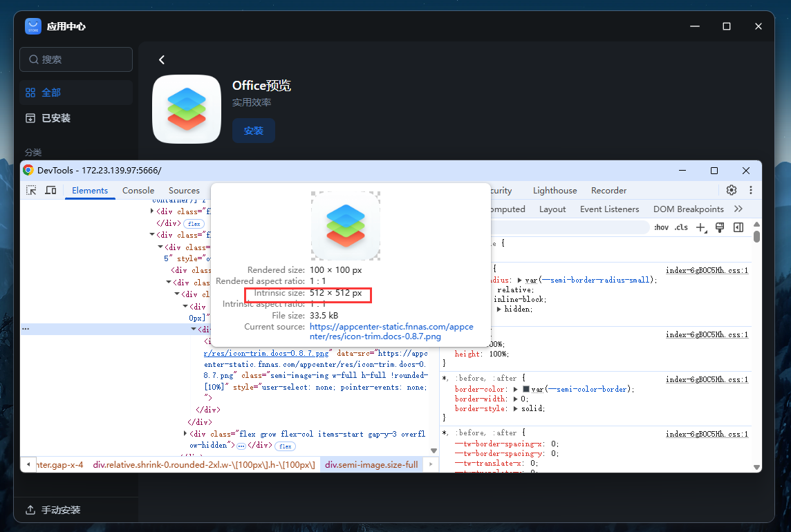The image size is (791, 532).
Task: Expand the collapsed flex grow flex-col div
Action: click(x=185, y=433)
